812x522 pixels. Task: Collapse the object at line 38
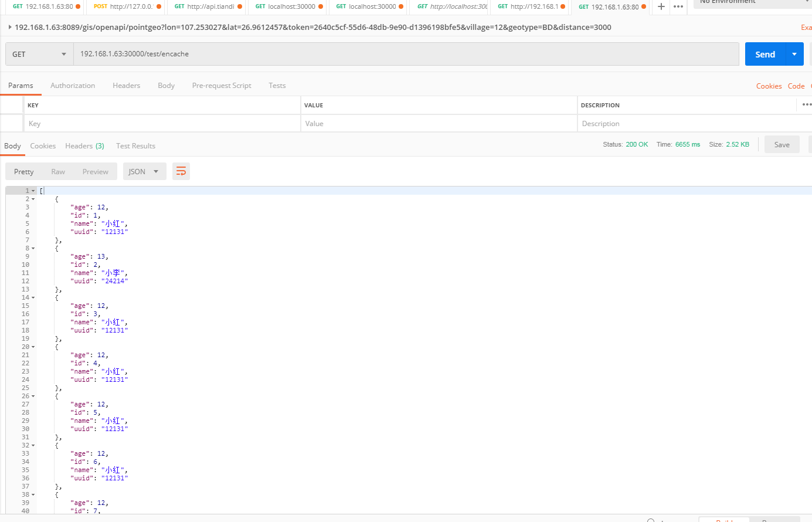33,494
